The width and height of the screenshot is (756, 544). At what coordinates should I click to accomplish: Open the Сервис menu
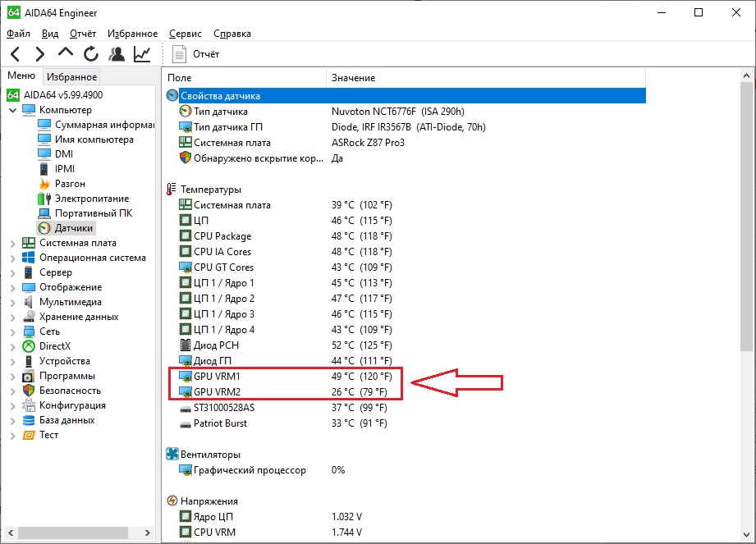pos(186,34)
